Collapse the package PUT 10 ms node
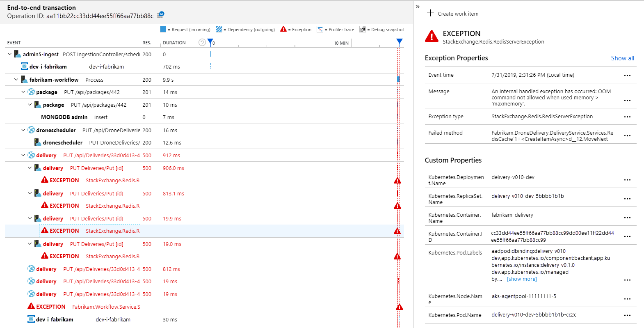The image size is (644, 328). [x=30, y=105]
